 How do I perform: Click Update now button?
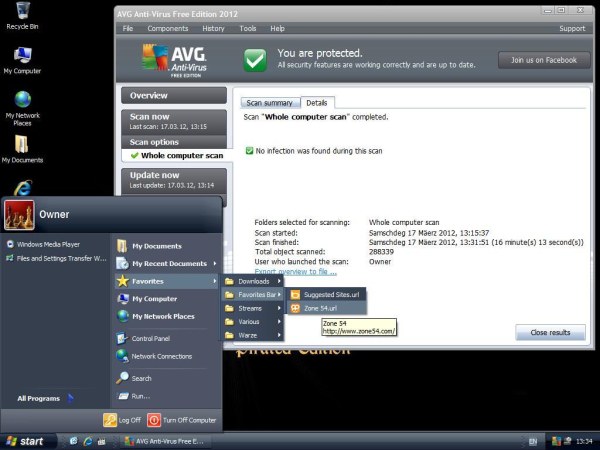tap(174, 180)
